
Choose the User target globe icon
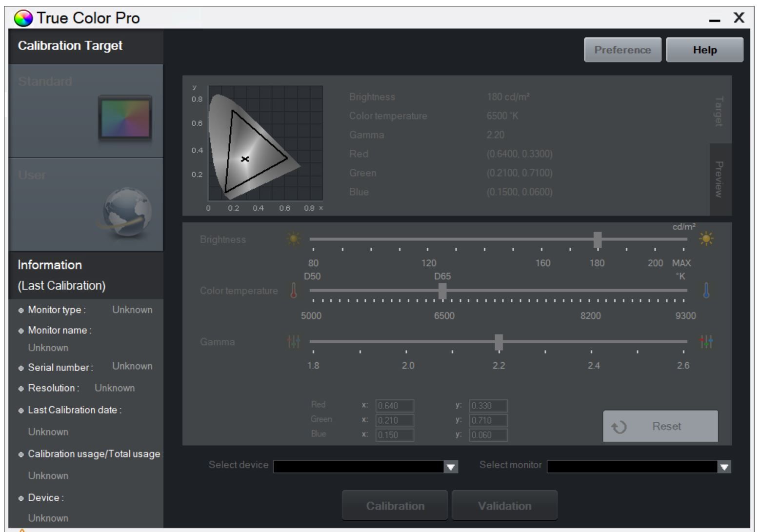[127, 213]
